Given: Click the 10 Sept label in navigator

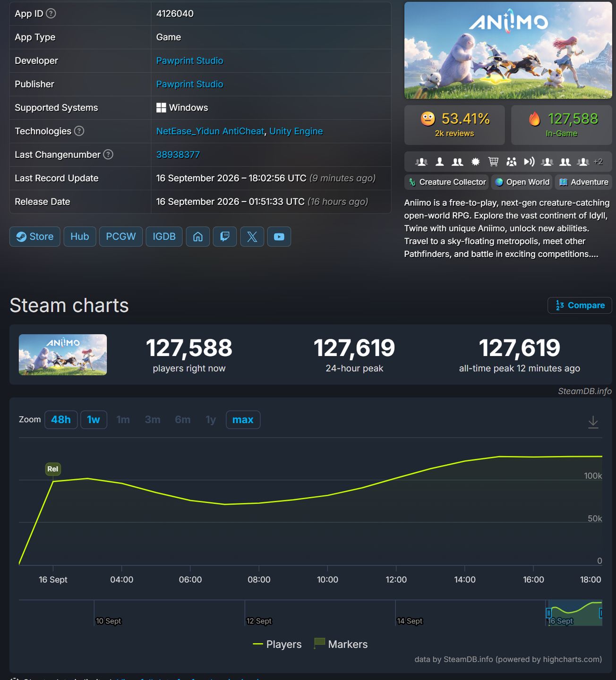Looking at the screenshot, I should point(109,621).
